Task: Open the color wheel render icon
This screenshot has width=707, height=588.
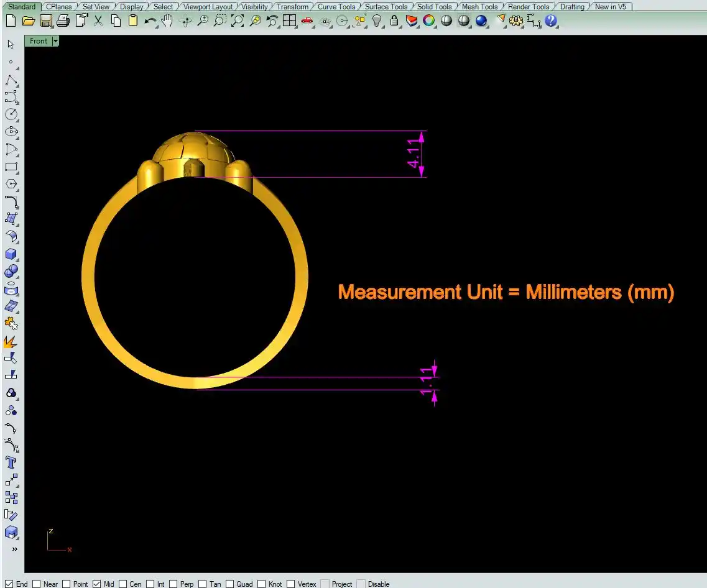Action: tap(428, 21)
